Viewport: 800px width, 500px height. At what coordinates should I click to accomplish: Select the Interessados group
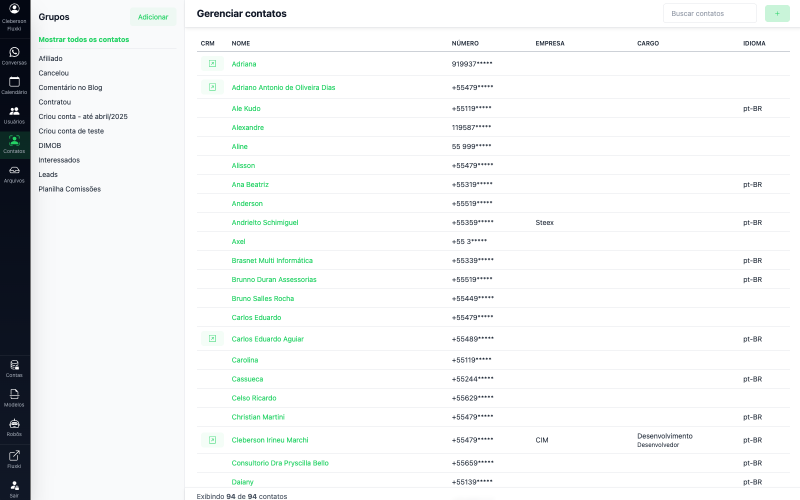(59, 160)
